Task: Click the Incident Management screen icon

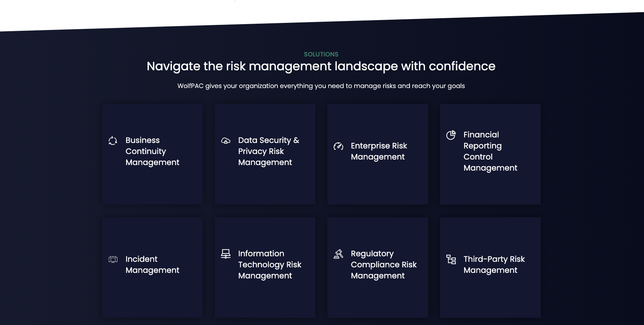Action: point(113,259)
